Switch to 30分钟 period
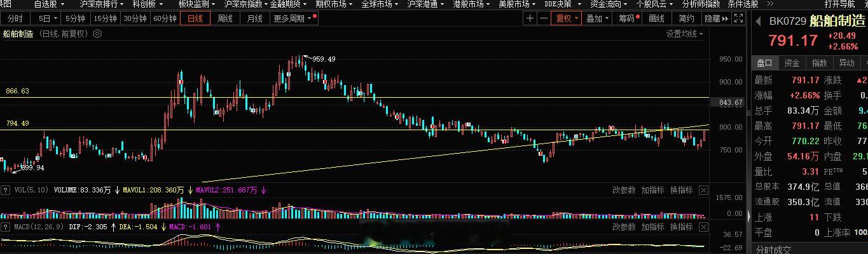The width and height of the screenshot is (868, 254). [135, 18]
